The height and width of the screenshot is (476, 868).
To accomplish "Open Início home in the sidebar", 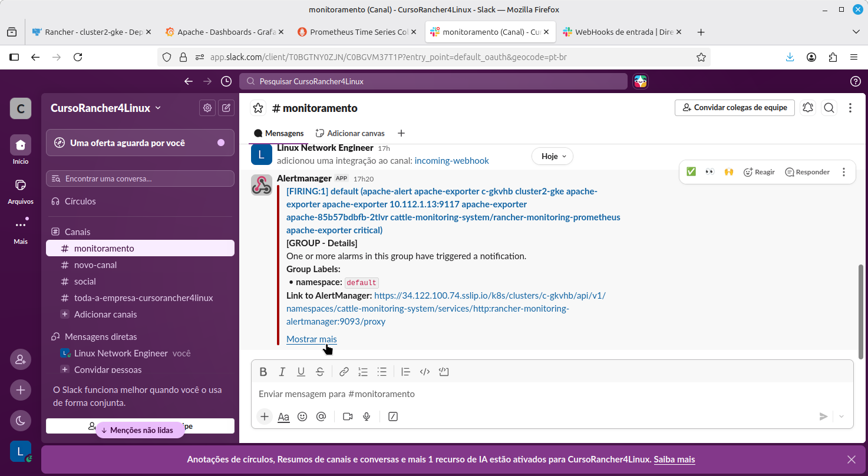I will pyautogui.click(x=21, y=150).
